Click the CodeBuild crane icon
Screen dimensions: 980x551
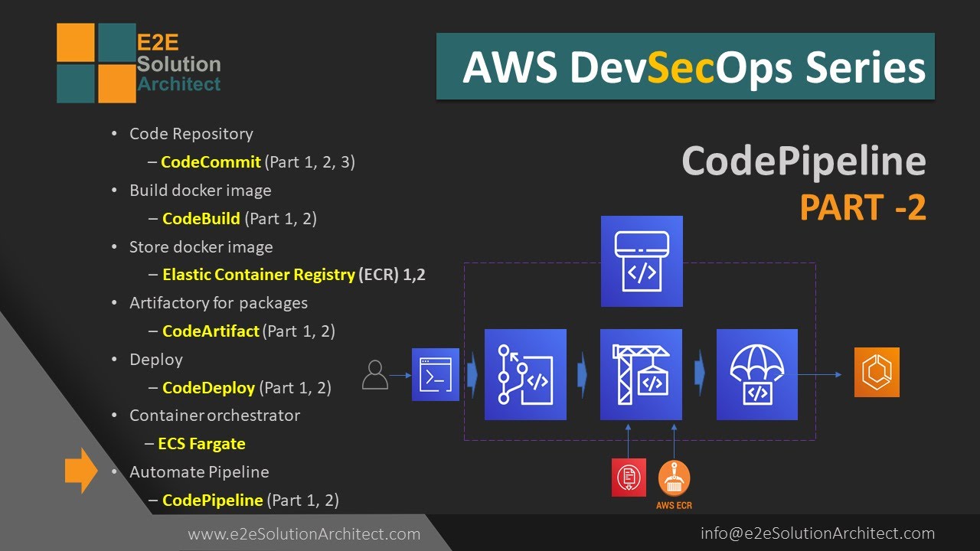641,375
